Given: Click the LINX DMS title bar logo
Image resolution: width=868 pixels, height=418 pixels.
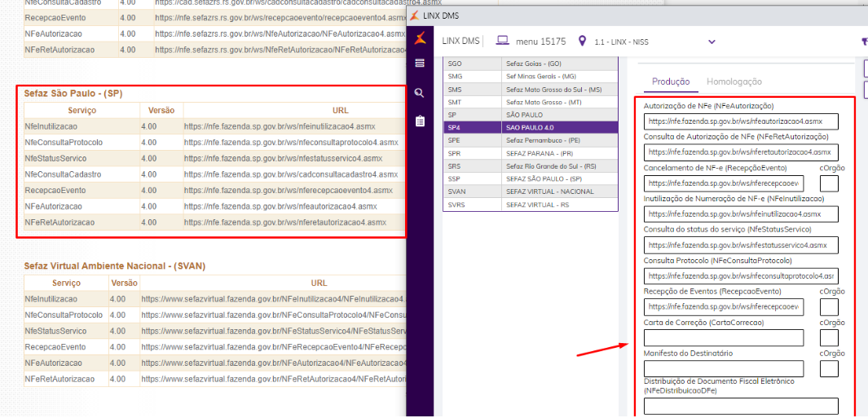Looking at the screenshot, I should coord(413,15).
